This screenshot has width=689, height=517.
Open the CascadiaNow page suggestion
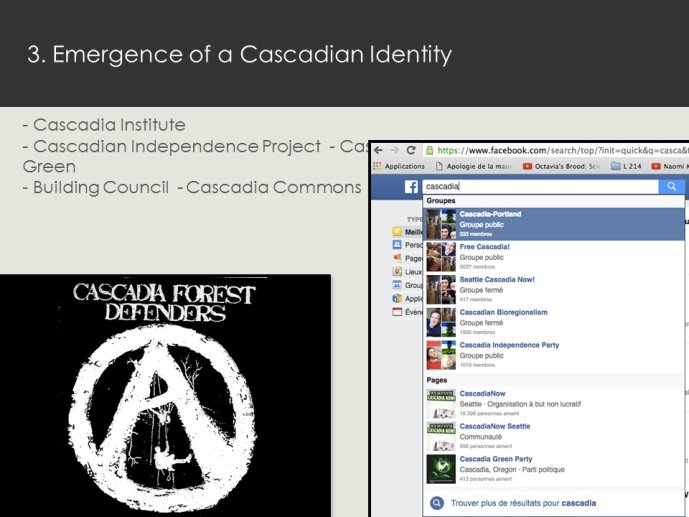554,403
